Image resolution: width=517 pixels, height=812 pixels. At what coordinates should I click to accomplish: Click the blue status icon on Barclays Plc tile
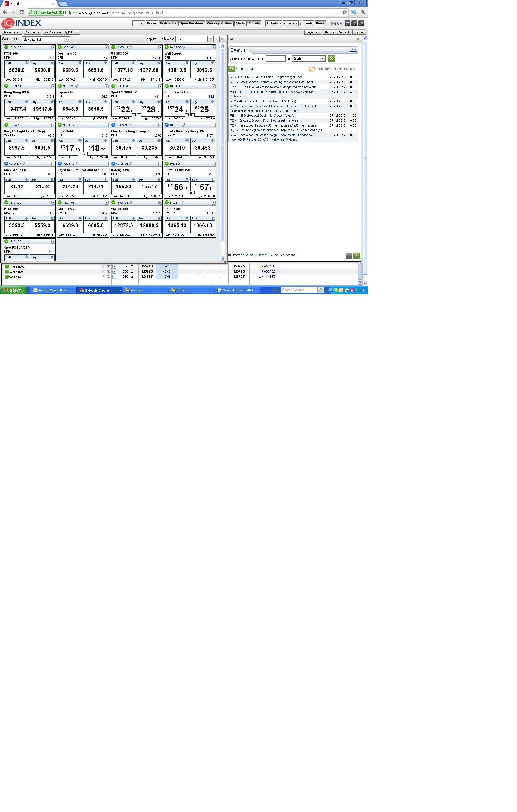pos(113,164)
